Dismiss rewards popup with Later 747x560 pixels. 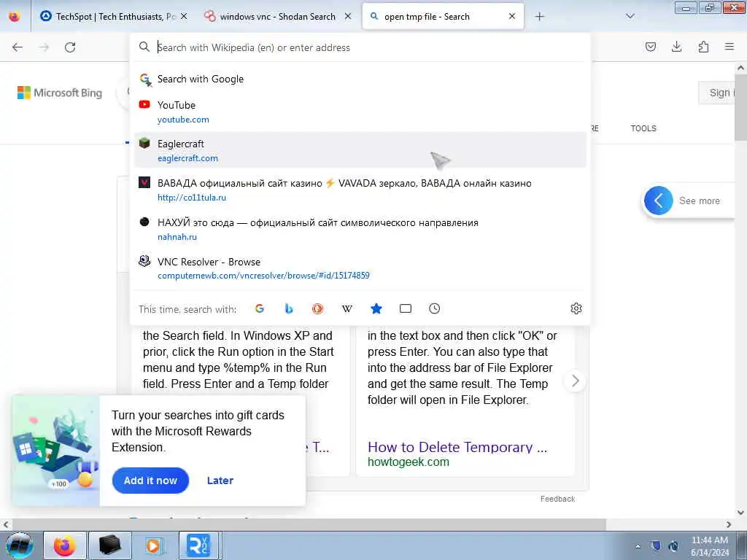[220, 481]
